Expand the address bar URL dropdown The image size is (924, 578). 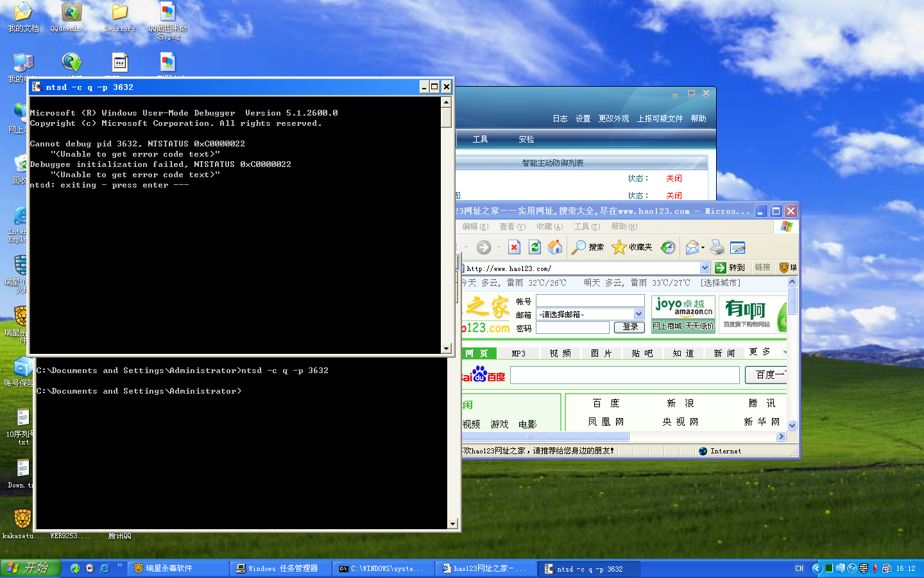pyautogui.click(x=705, y=268)
